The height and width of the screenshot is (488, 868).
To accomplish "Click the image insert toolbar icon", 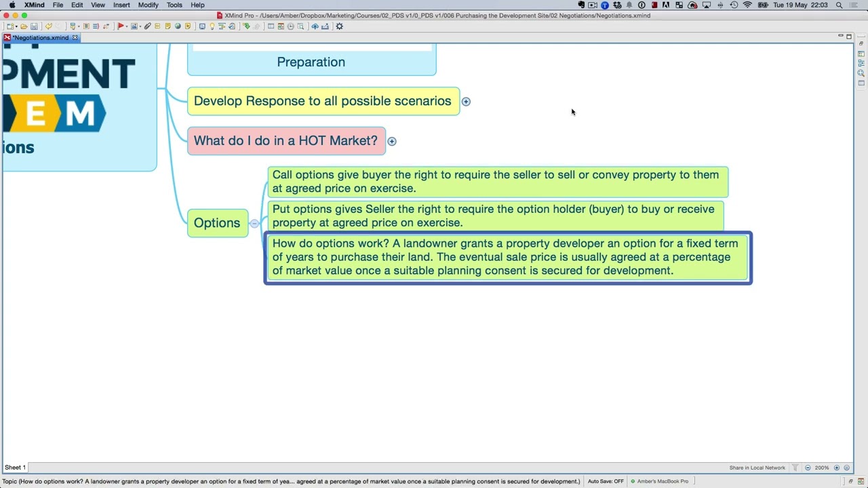I will (134, 26).
